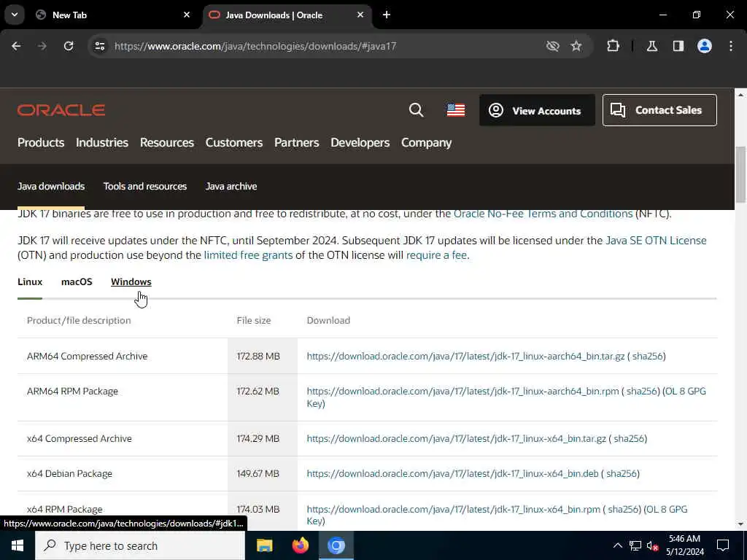747x560 pixels.
Task: Bookmark this page with the star icon
Action: coord(576,46)
